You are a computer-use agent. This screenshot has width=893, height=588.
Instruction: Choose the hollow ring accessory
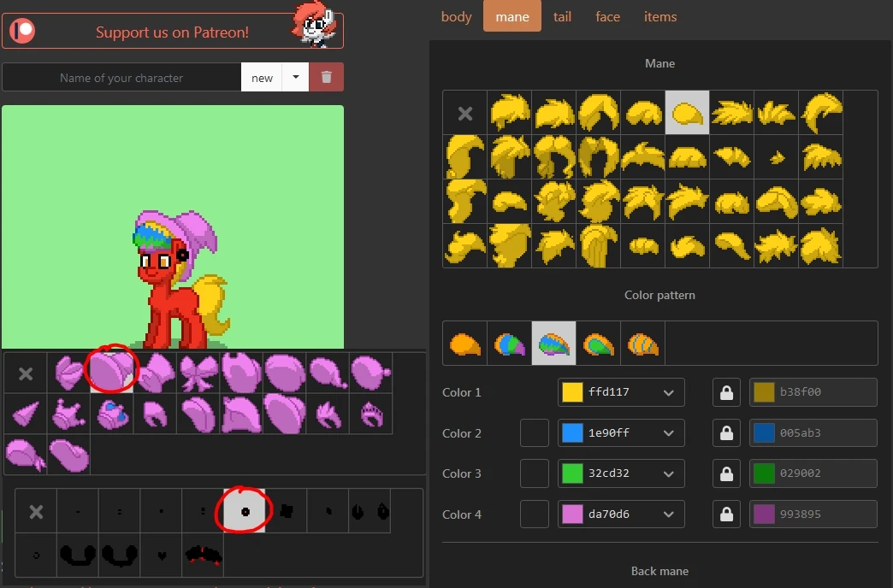(36, 555)
